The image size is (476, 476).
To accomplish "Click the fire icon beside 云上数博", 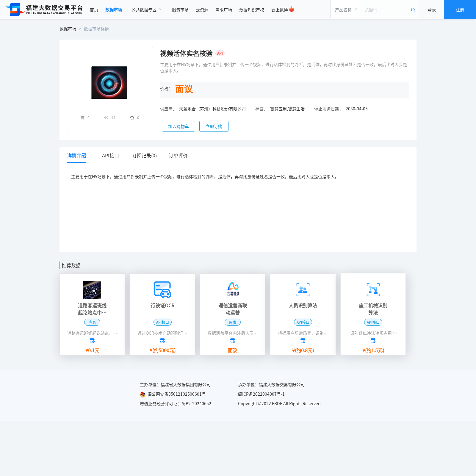I will click(x=292, y=9).
